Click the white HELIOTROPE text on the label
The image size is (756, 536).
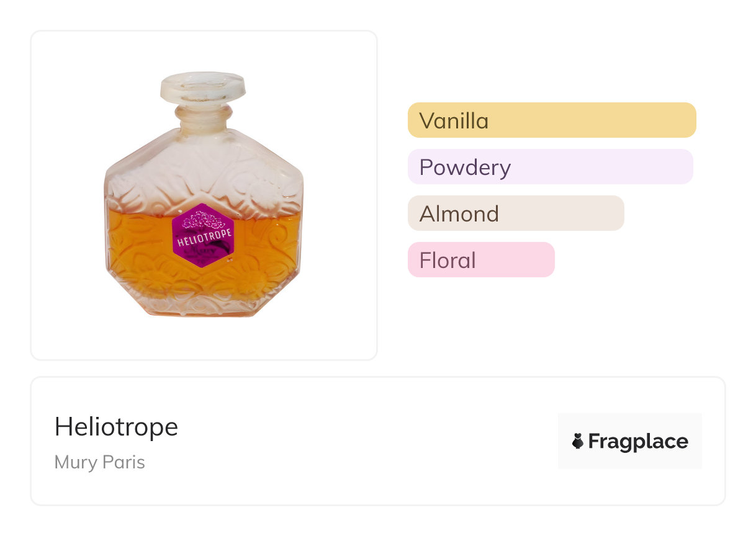(203, 237)
